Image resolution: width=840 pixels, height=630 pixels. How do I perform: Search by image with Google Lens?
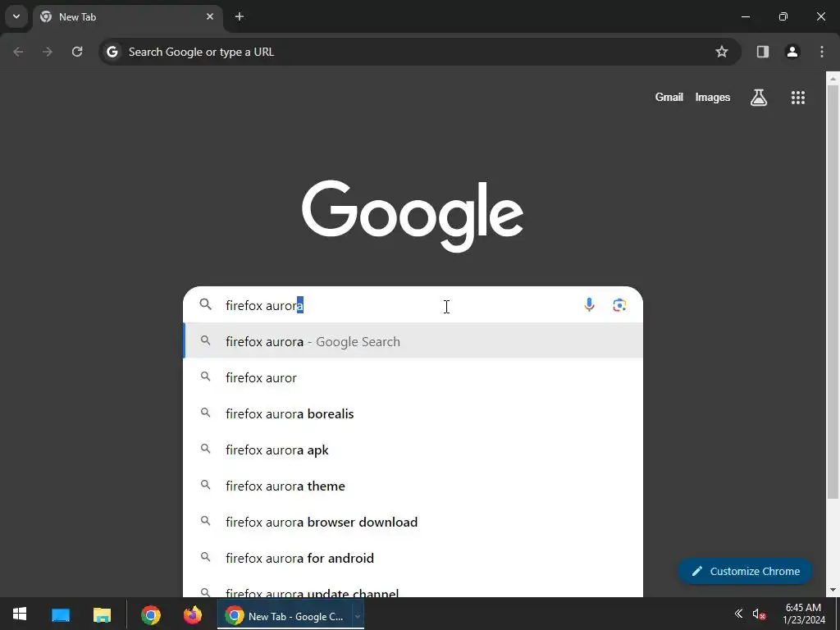[x=619, y=305]
